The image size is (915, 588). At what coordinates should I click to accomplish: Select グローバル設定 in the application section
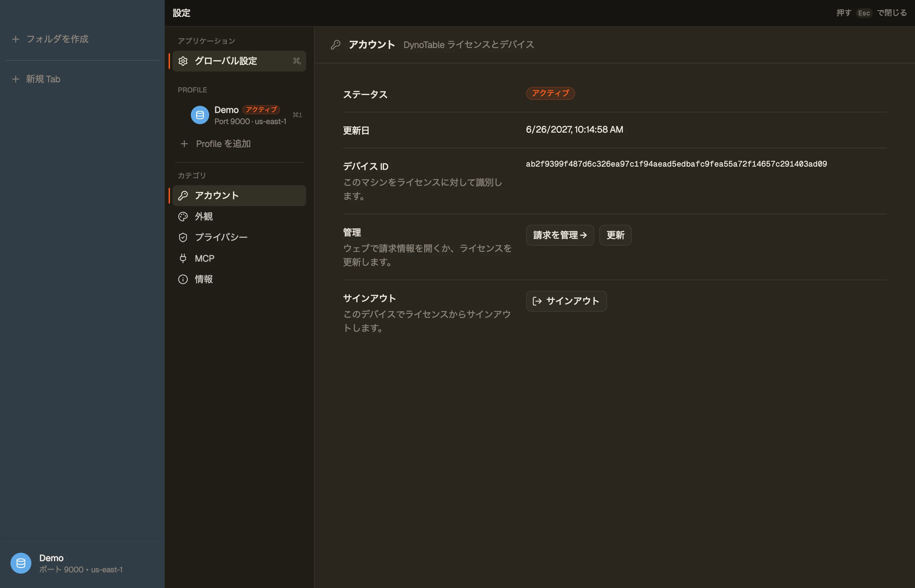239,61
